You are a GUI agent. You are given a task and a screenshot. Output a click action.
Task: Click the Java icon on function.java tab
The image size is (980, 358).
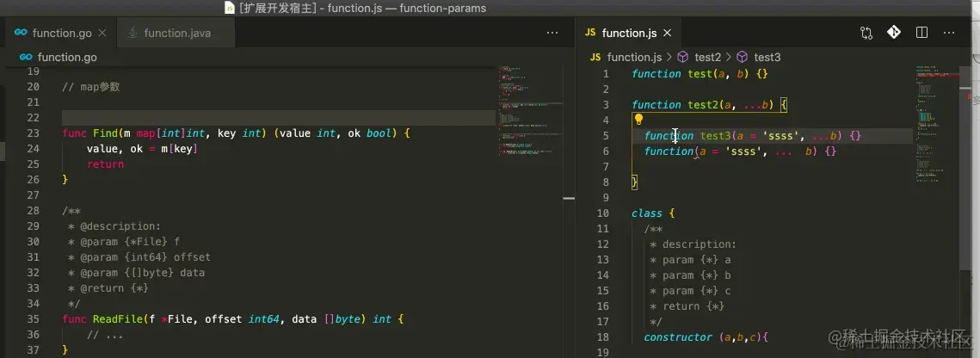tap(133, 33)
